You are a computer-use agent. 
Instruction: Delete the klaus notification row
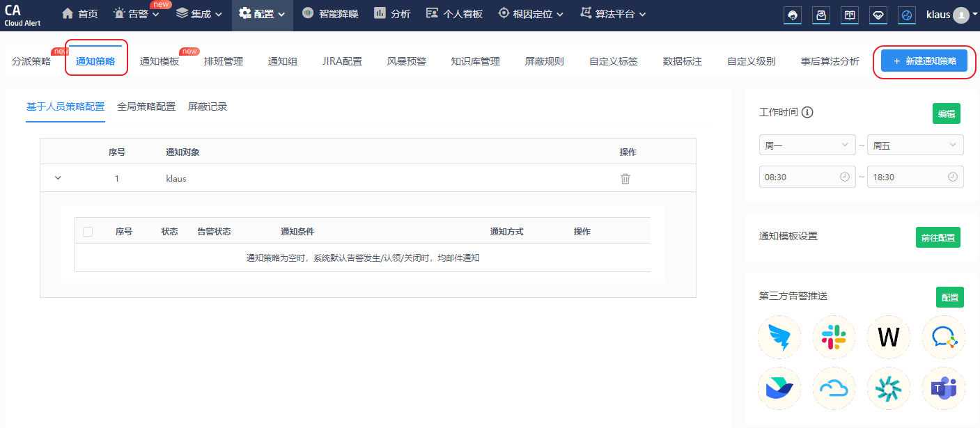625,179
